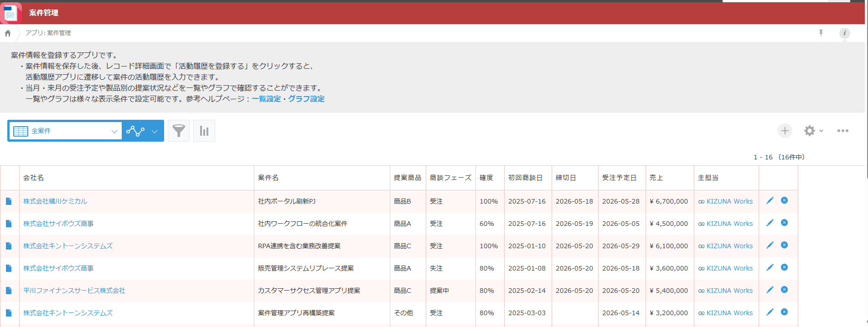Delete the RPA連携を含む業務改善提案 record
The image size is (868, 327).
tap(785, 245)
